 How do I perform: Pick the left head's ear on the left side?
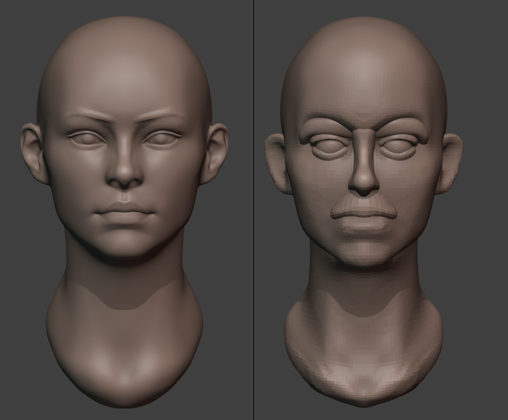pyautogui.click(x=32, y=152)
